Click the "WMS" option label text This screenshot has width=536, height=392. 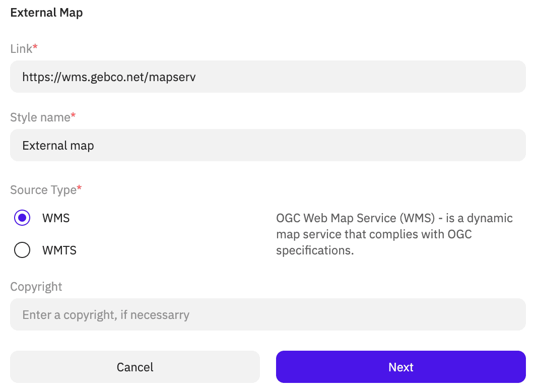pos(56,218)
